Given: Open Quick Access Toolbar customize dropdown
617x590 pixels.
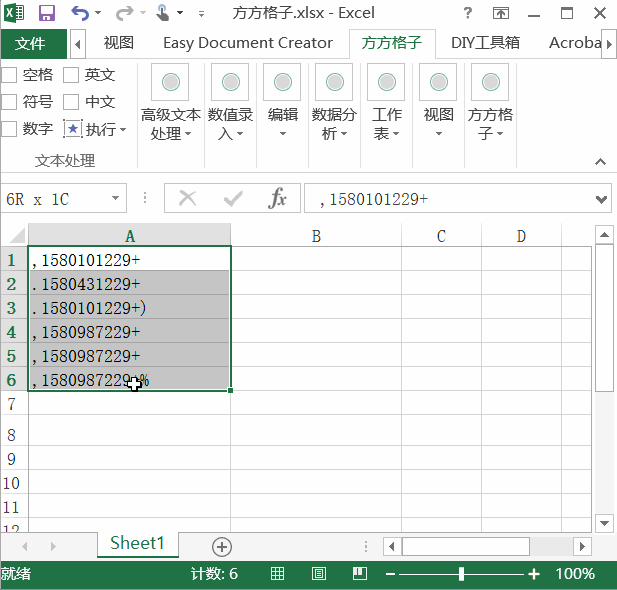Looking at the screenshot, I should (201, 14).
